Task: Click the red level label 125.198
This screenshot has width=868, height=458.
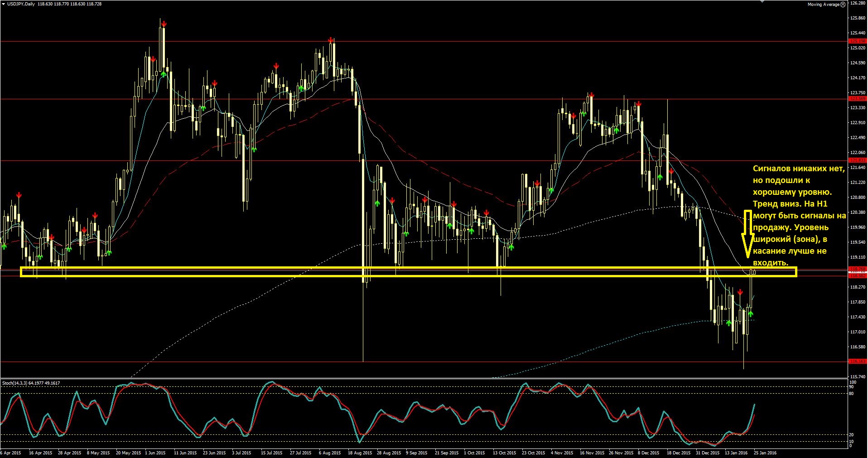Action: tap(858, 41)
